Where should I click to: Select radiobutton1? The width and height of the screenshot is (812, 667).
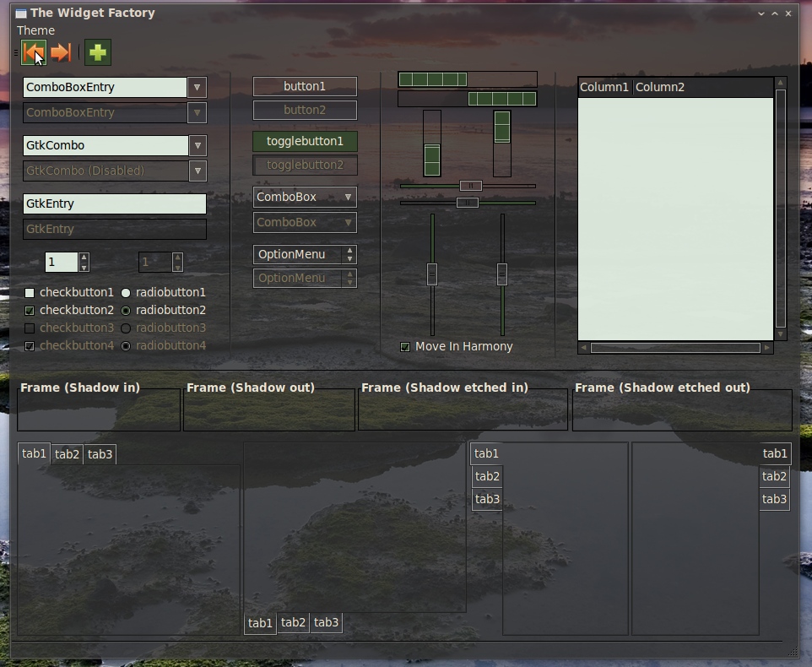pyautogui.click(x=125, y=293)
